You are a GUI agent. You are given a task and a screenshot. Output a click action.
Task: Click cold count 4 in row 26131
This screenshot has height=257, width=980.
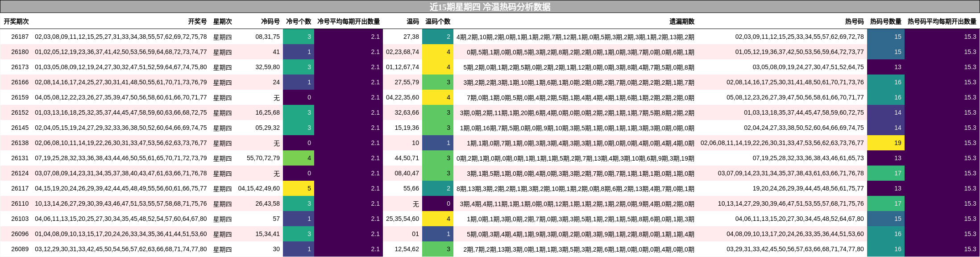[x=299, y=158]
